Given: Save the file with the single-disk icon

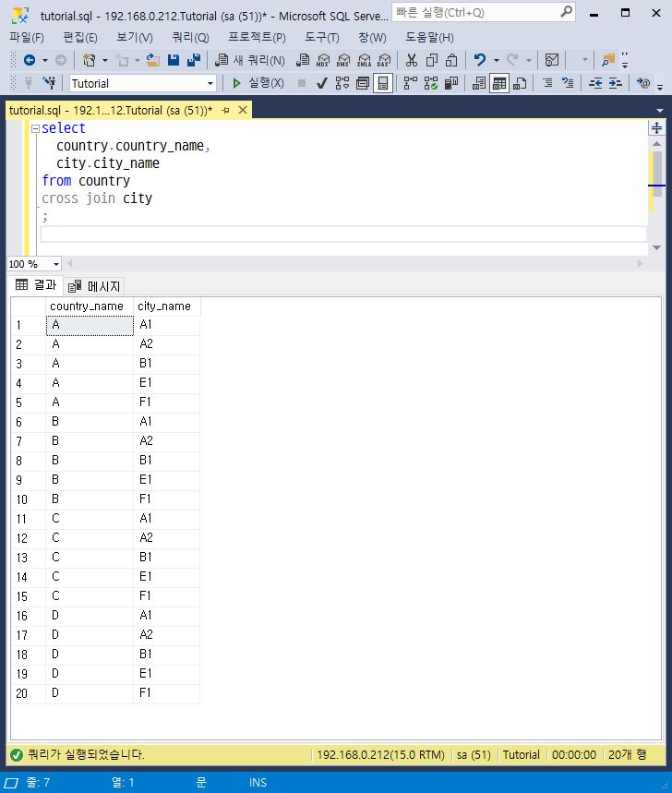Looking at the screenshot, I should click(x=174, y=60).
